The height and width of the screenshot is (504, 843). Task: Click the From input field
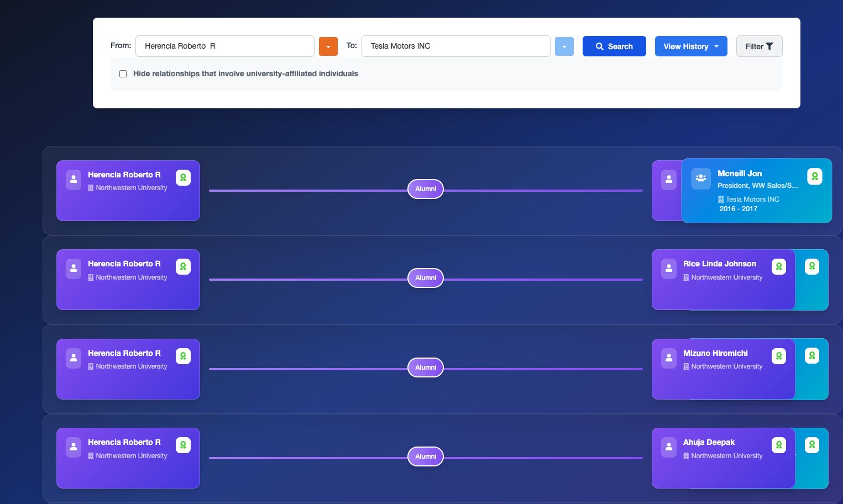point(225,46)
